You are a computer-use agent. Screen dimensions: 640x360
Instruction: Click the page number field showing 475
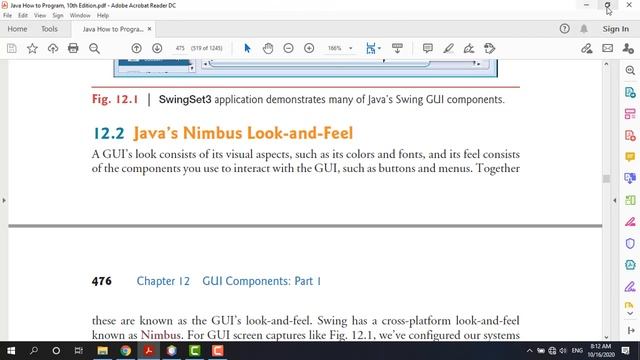[x=180, y=48]
